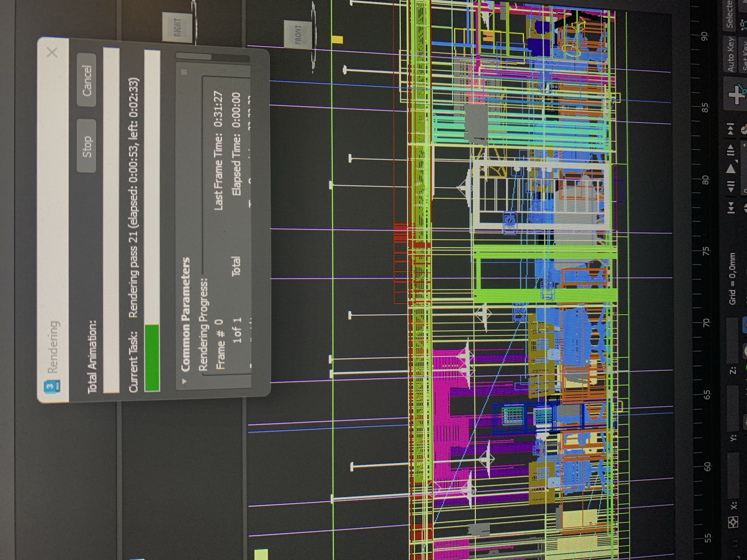Click the Play Animation triangle icon

pyautogui.click(x=731, y=169)
